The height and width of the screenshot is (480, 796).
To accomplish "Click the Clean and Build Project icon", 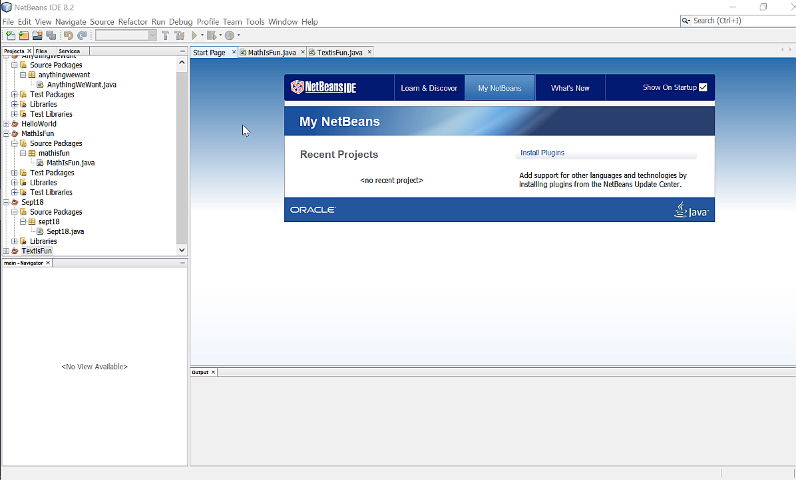I will click(179, 36).
